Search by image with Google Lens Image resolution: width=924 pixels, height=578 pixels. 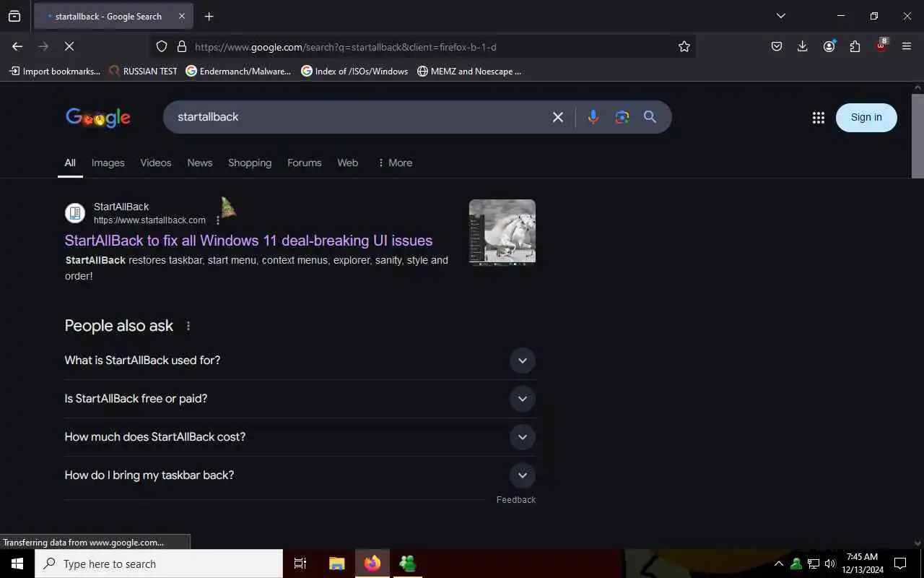pos(622,117)
